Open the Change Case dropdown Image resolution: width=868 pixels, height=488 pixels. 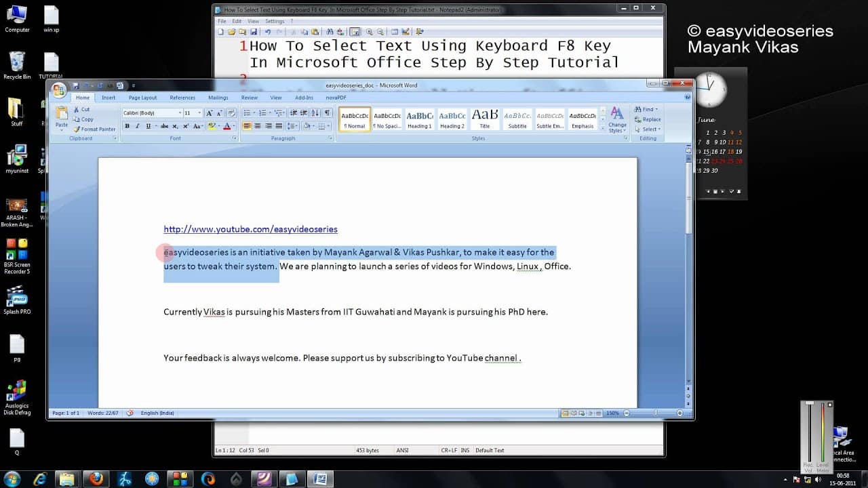pyautogui.click(x=198, y=126)
